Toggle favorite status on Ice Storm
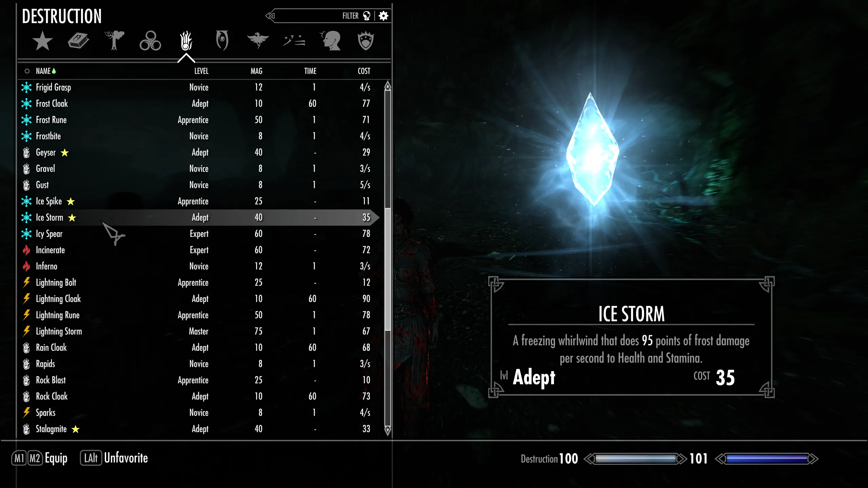 point(72,217)
